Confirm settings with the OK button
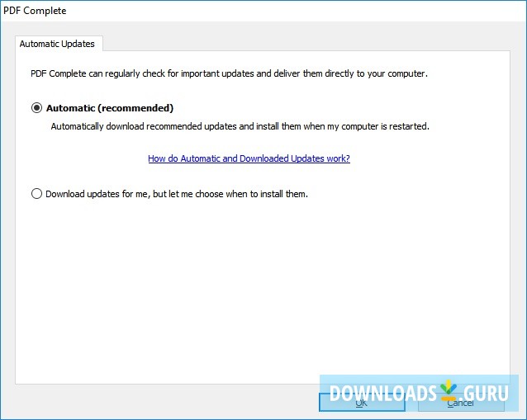This screenshot has width=527, height=420. tap(362, 402)
